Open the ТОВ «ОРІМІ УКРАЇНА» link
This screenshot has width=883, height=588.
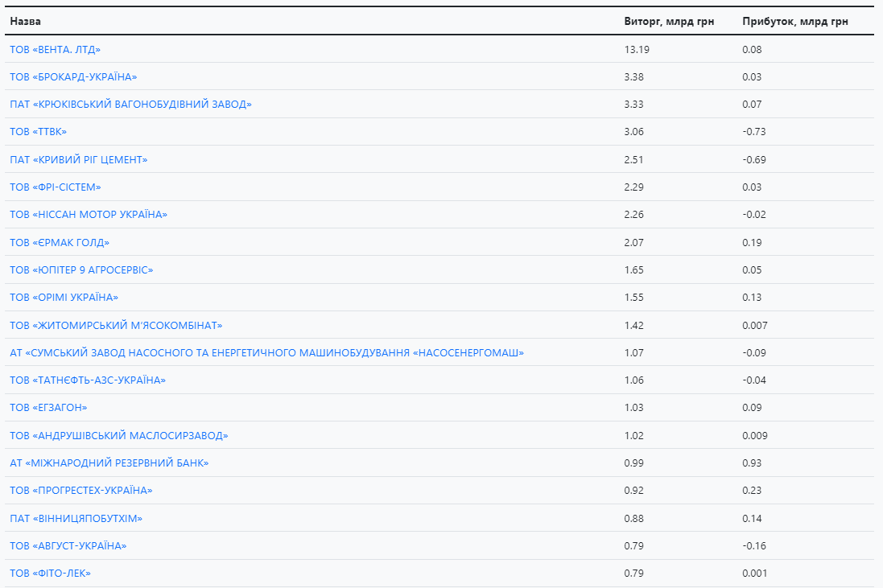tap(64, 298)
